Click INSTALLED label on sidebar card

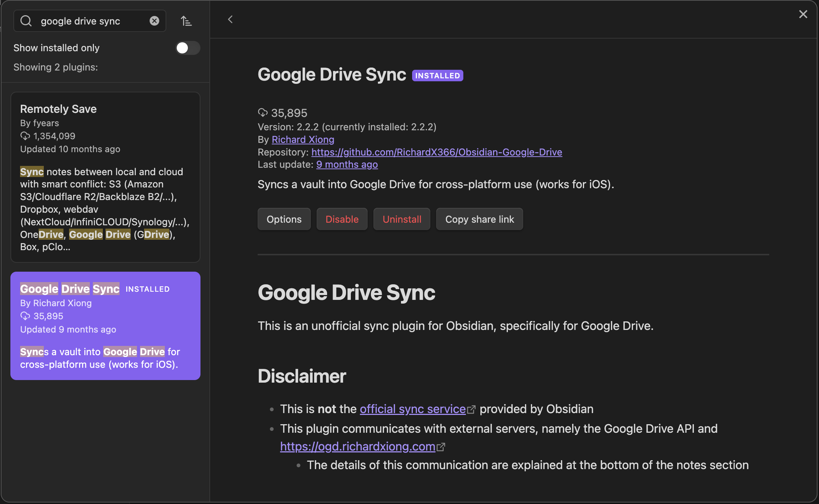pyautogui.click(x=147, y=289)
